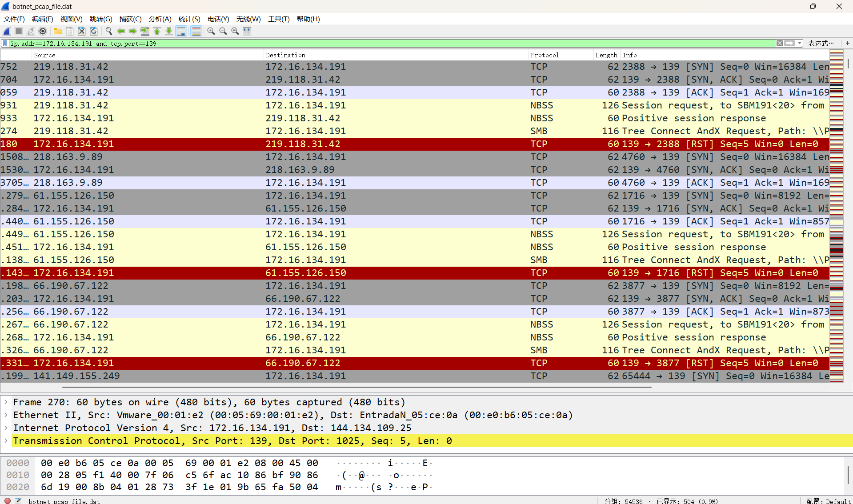Click the save capture file icon
This screenshot has height=504, width=853.
[x=70, y=31]
